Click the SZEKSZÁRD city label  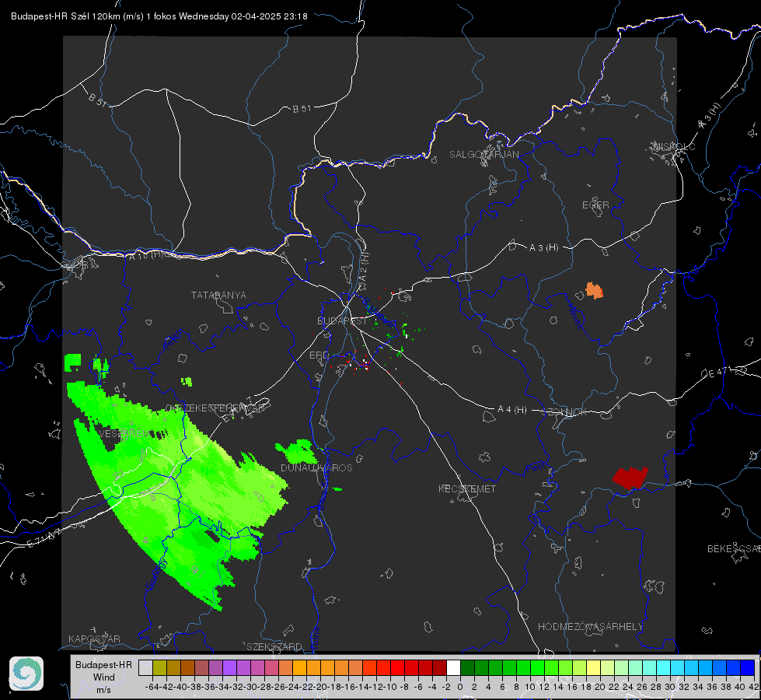(x=274, y=646)
